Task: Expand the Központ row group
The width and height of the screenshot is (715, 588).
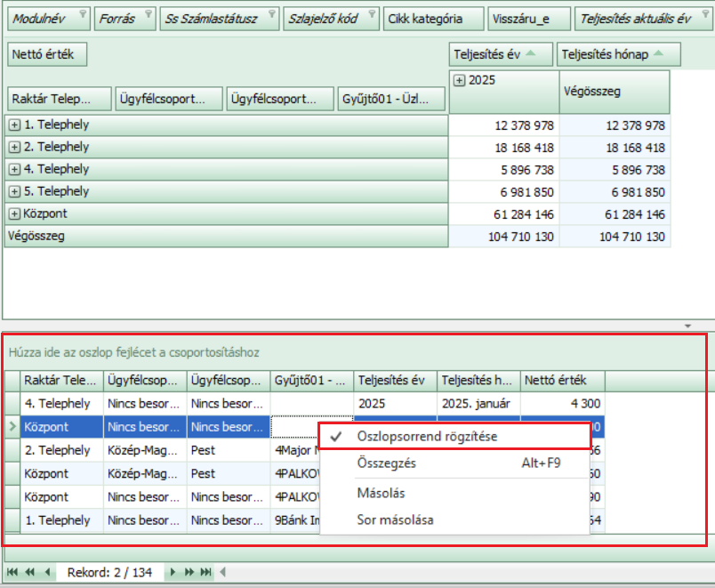Action: 14,214
